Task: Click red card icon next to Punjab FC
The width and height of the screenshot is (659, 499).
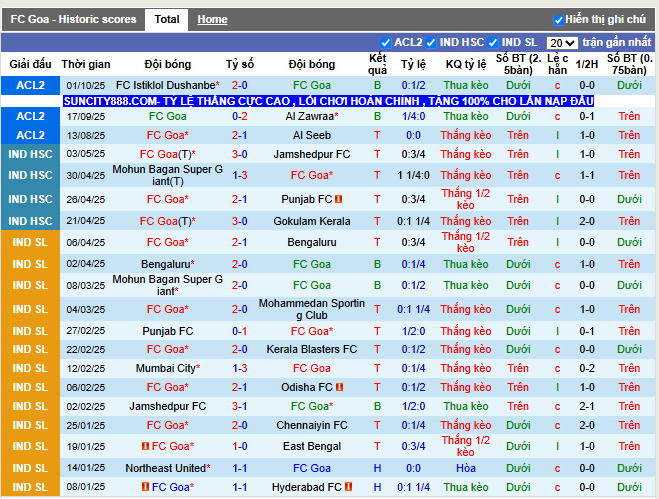Action: pyautogui.click(x=339, y=199)
